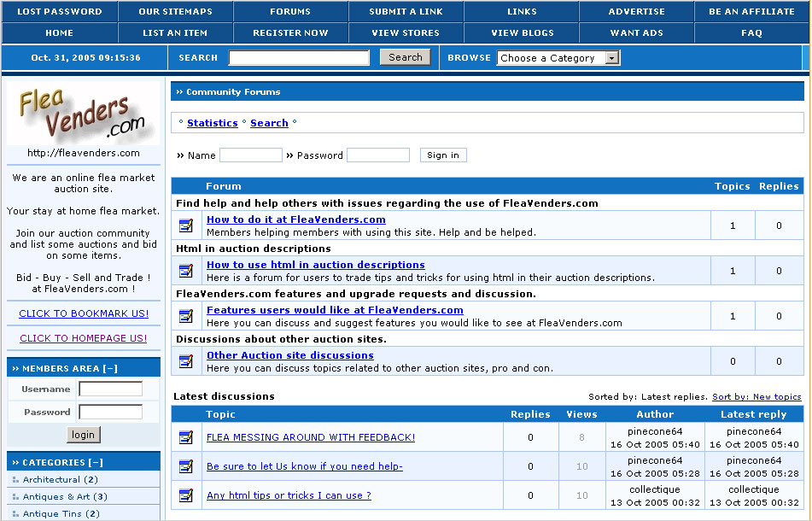The image size is (812, 521).
Task: Click the login button in Members Area
Action: pos(84,435)
